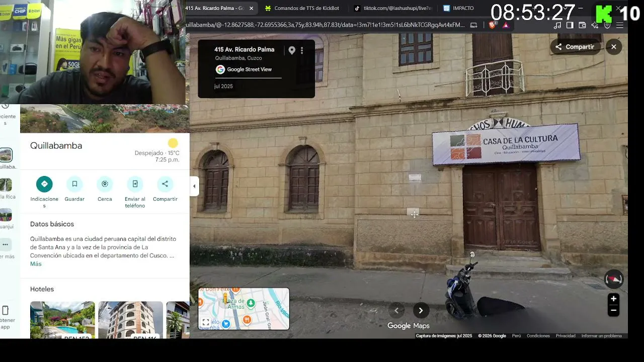The width and height of the screenshot is (644, 362).
Task: Share Quillabamba from the side panel
Action: [165, 184]
